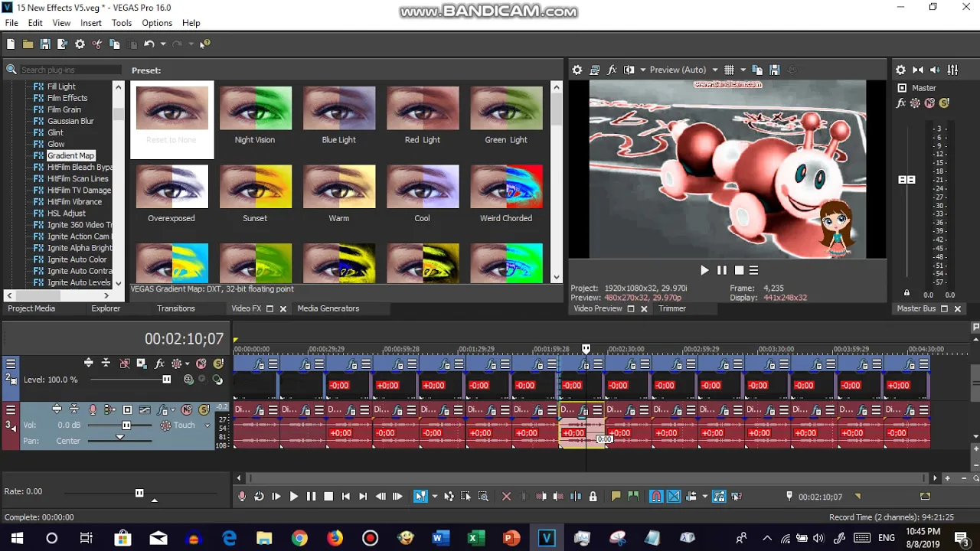
Task: Click Record microphone button in transport
Action: click(x=242, y=497)
